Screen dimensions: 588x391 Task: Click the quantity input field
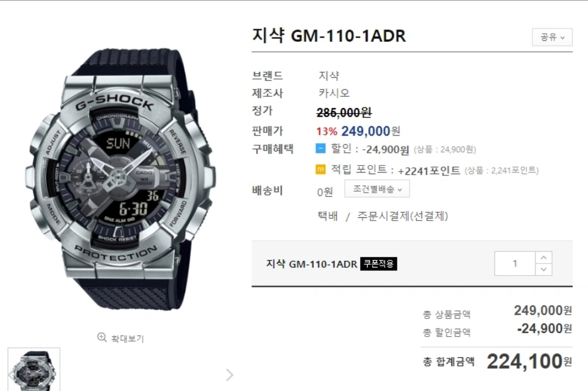tap(515, 264)
